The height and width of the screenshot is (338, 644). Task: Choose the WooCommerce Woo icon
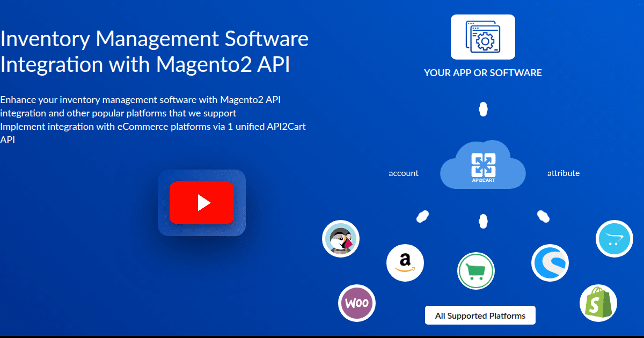coord(357,303)
